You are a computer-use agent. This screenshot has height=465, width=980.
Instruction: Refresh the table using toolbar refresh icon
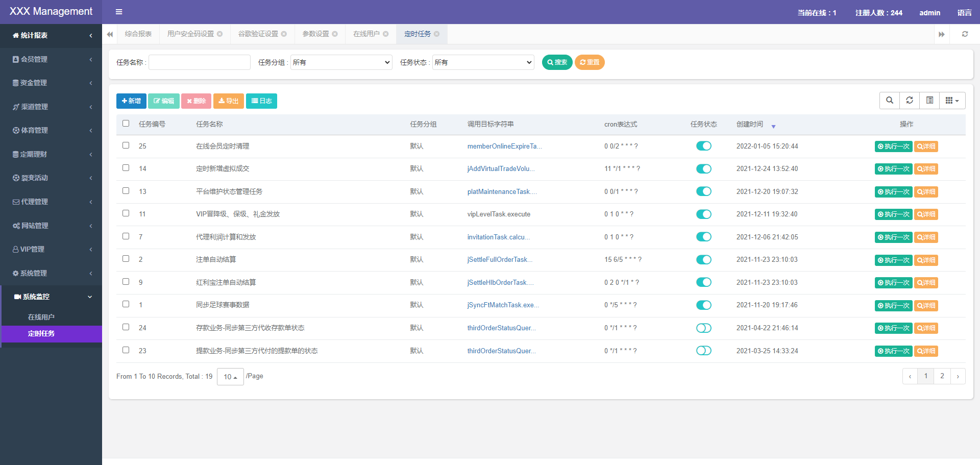[910, 101]
